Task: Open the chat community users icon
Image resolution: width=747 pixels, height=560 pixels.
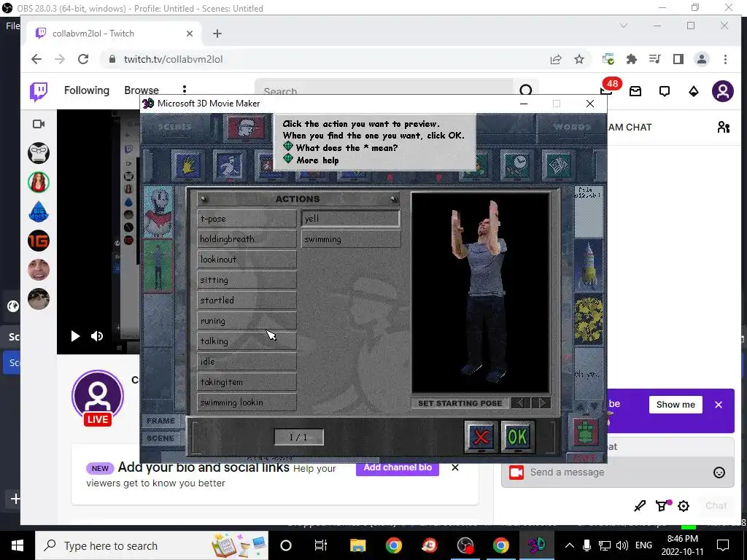Action: coord(723,127)
